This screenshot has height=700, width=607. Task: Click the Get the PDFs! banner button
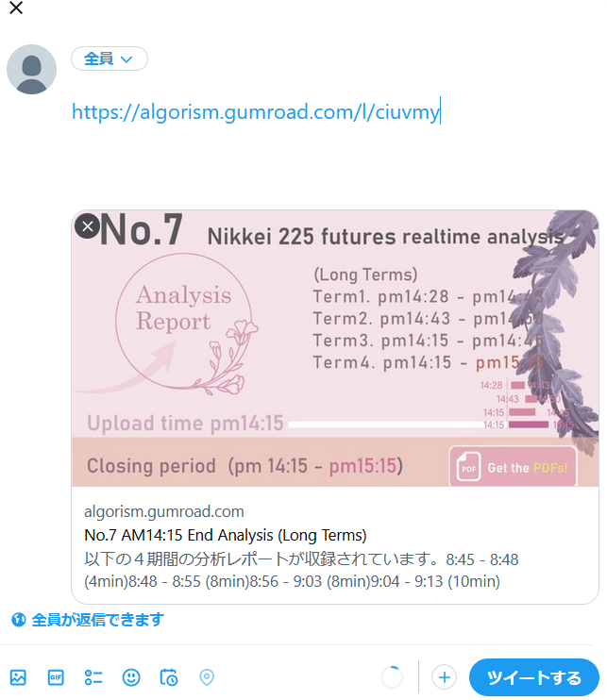(513, 467)
